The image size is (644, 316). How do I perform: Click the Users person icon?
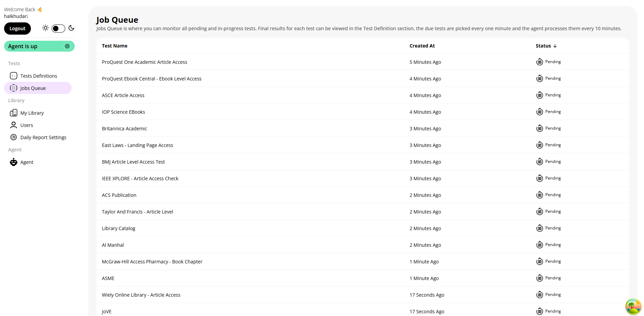click(x=14, y=125)
